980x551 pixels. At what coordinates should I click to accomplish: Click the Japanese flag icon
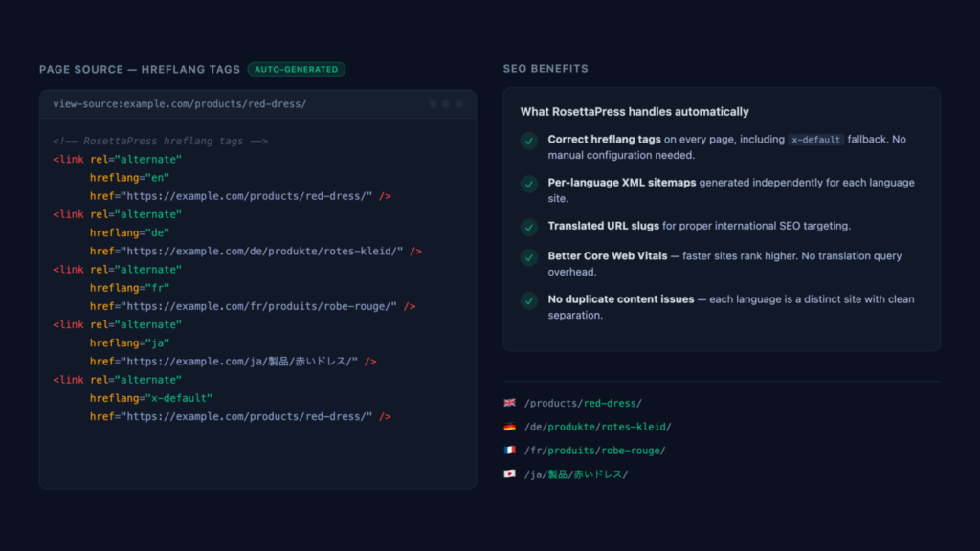[x=509, y=474]
